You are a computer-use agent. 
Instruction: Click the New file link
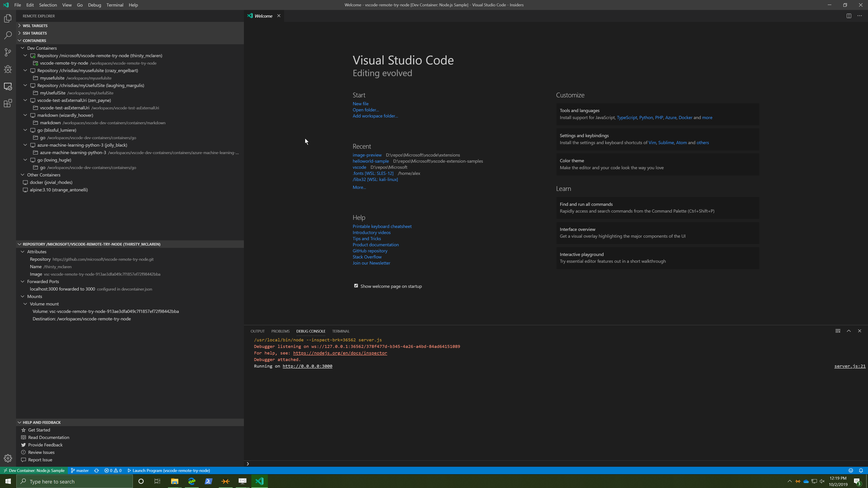[x=360, y=104]
